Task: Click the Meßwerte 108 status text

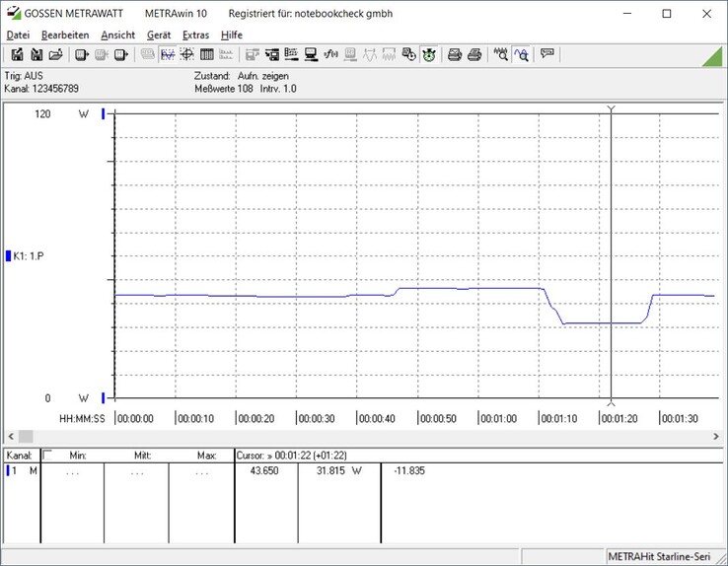Action: [224, 89]
